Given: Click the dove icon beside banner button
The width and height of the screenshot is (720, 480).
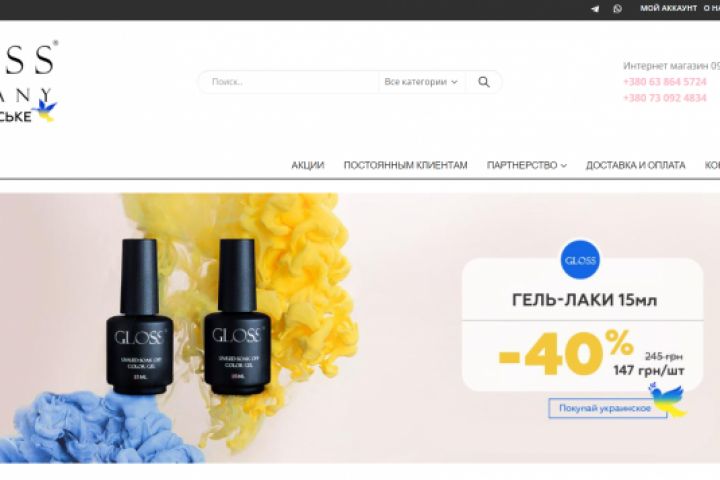Looking at the screenshot, I should (668, 400).
